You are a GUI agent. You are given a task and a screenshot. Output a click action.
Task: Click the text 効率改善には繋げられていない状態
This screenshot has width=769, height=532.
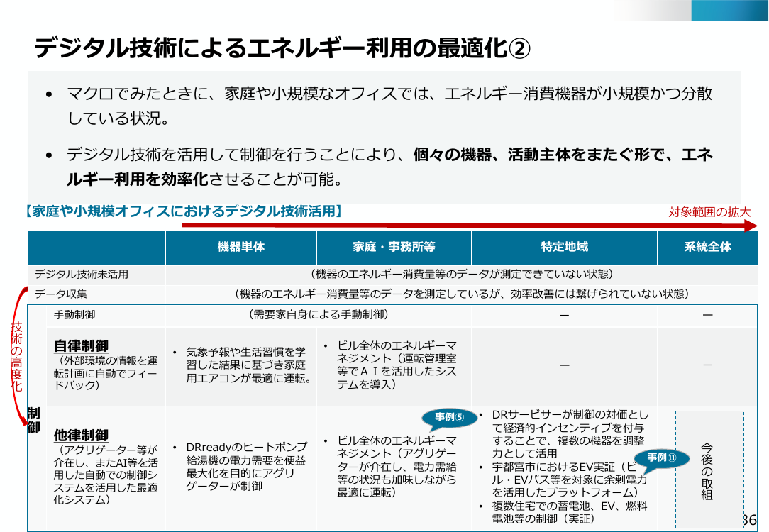(x=597, y=294)
